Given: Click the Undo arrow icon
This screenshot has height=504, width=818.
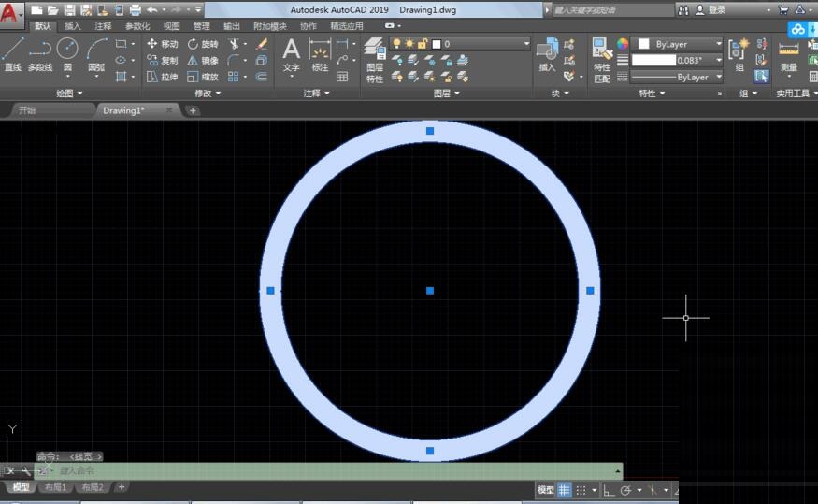Looking at the screenshot, I should (x=151, y=10).
